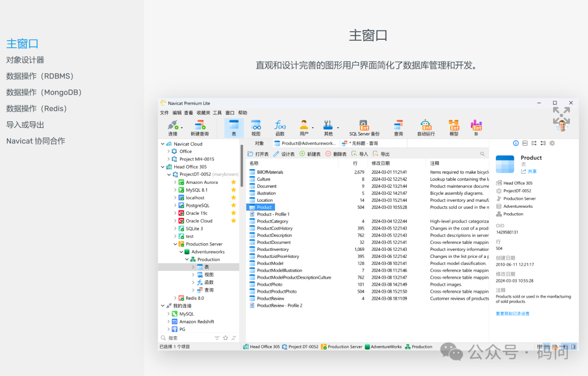The image size is (588, 376).
Task: Click the Connection (连接) toolbar icon
Action: [x=173, y=128]
